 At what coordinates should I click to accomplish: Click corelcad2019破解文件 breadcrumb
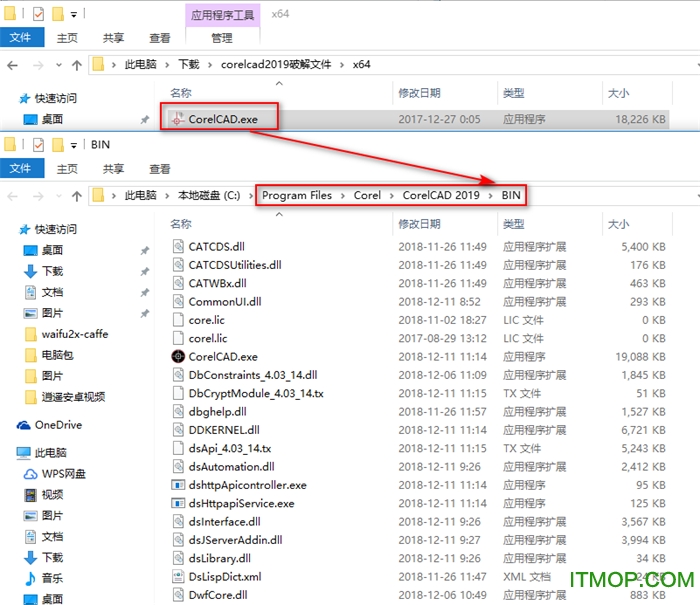(x=276, y=65)
